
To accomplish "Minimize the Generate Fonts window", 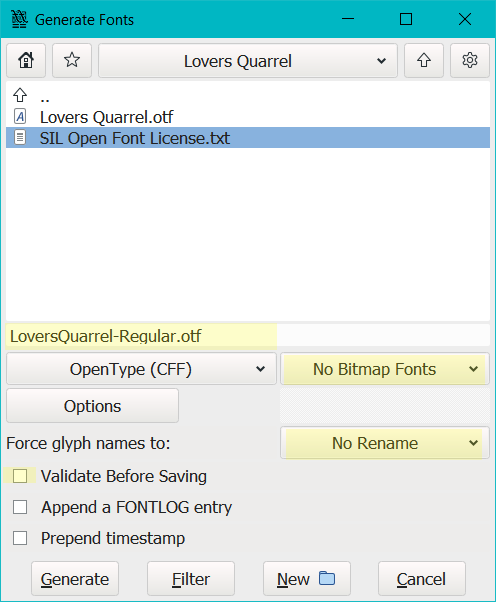I will [x=348, y=19].
